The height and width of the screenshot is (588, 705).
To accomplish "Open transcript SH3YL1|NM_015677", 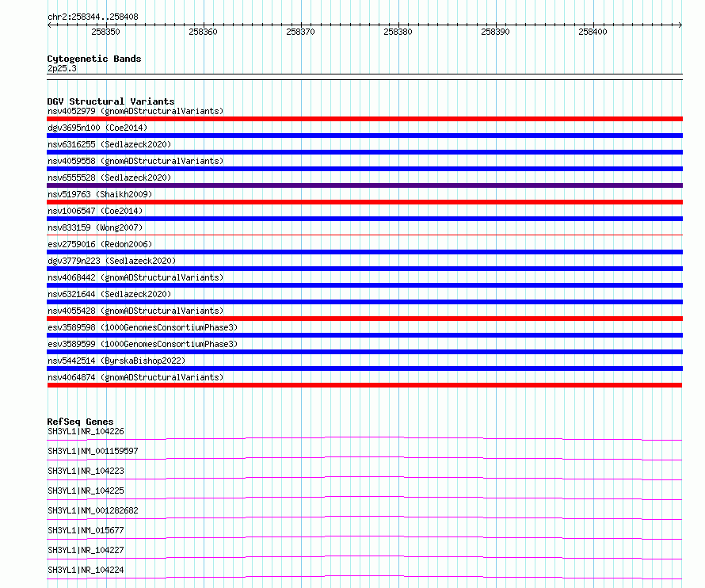I will 86,530.
